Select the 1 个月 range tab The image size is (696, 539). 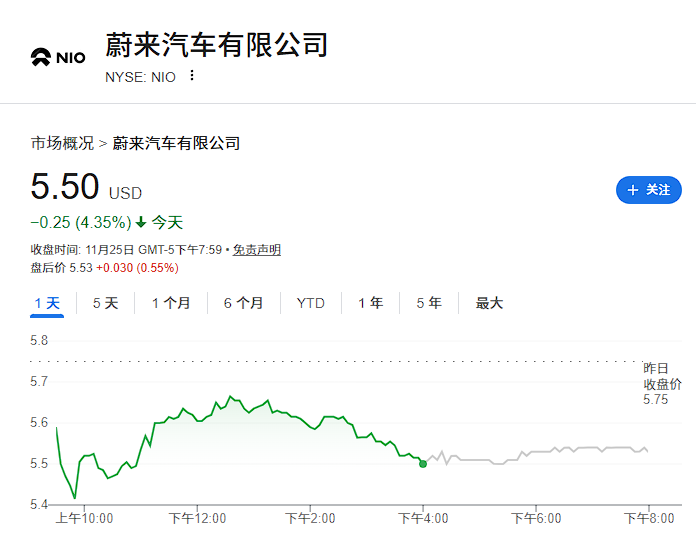pyautogui.click(x=171, y=303)
